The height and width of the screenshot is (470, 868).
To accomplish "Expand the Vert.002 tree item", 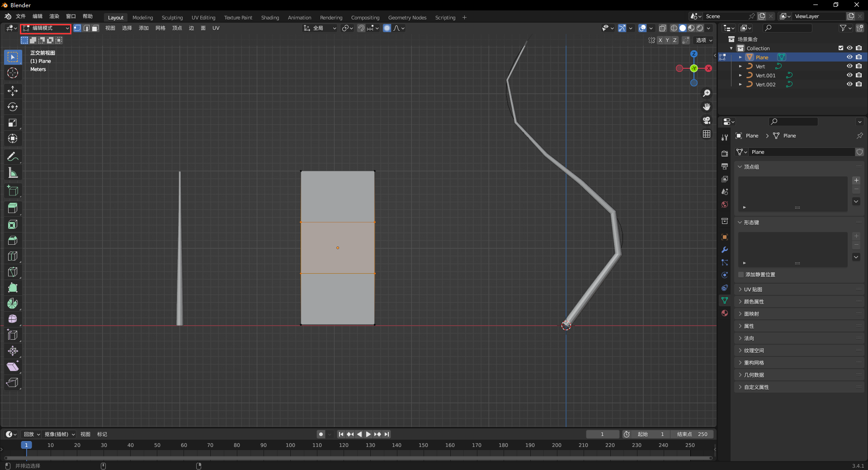I will point(740,85).
